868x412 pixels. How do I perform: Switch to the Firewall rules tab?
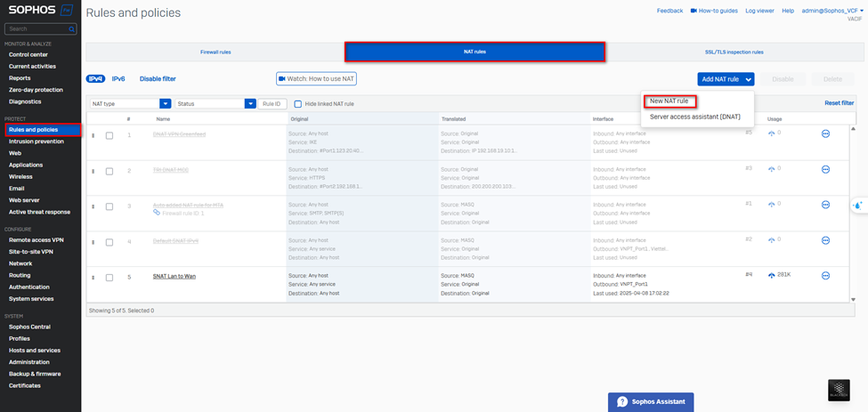[x=215, y=53]
